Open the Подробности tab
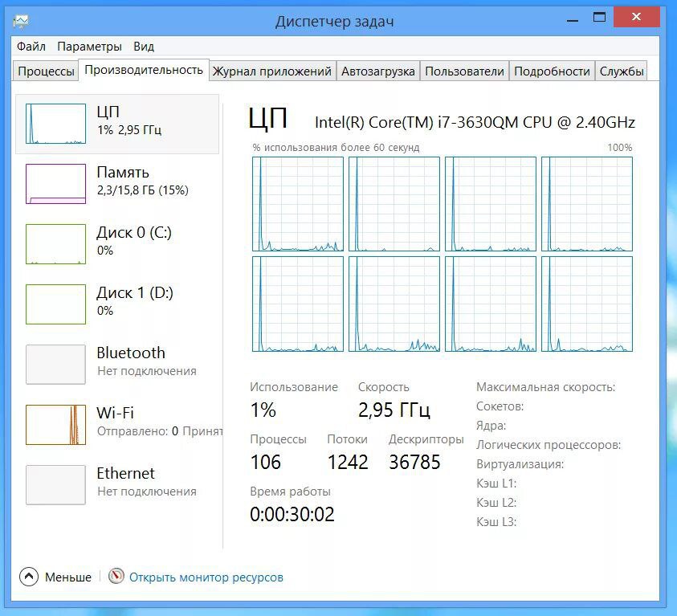Image resolution: width=677 pixels, height=616 pixels. point(552,71)
